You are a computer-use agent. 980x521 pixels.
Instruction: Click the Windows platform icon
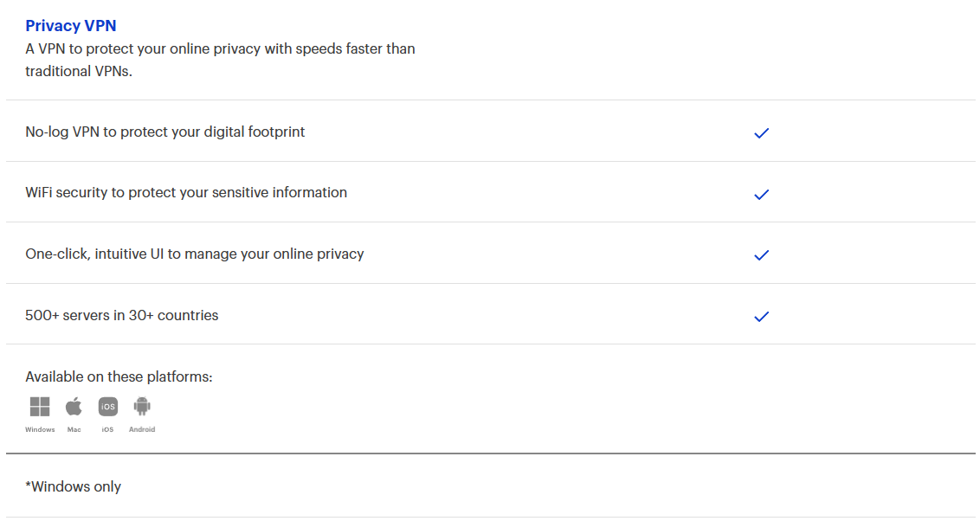point(40,407)
